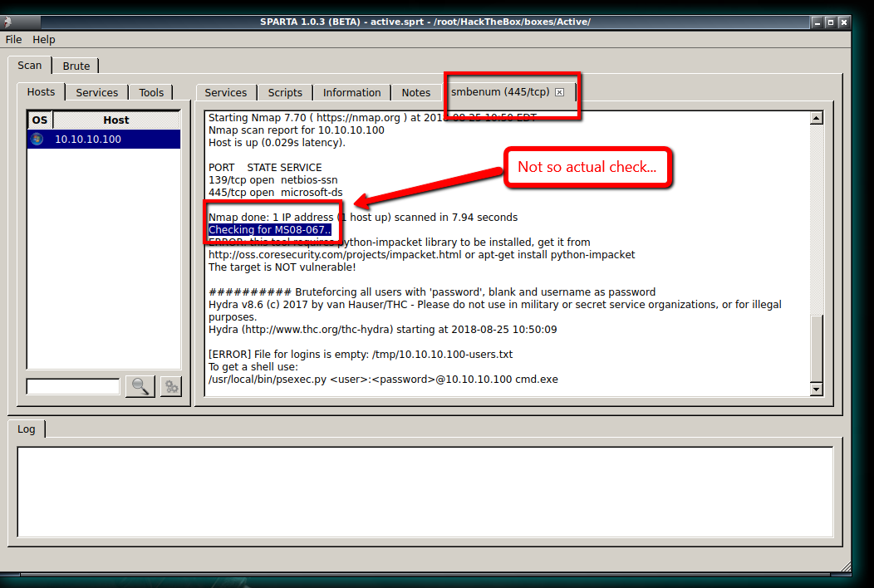The width and height of the screenshot is (874, 588).
Task: Switch to the Brute tab
Action: tap(76, 66)
